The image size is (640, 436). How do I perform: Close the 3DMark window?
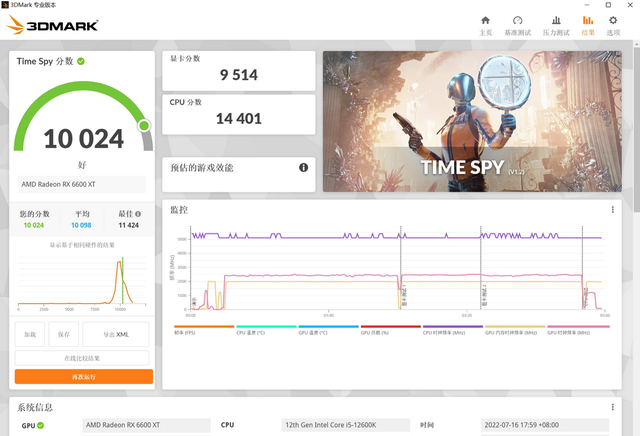(x=630, y=5)
